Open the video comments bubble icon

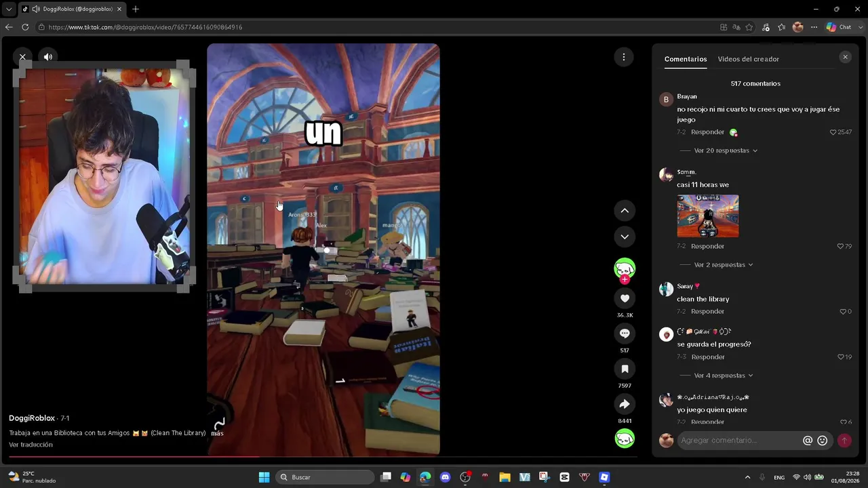click(625, 333)
